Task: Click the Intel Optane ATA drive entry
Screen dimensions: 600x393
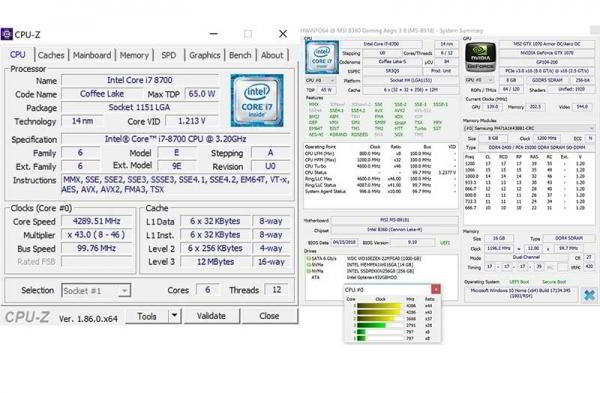Action: tap(371, 277)
